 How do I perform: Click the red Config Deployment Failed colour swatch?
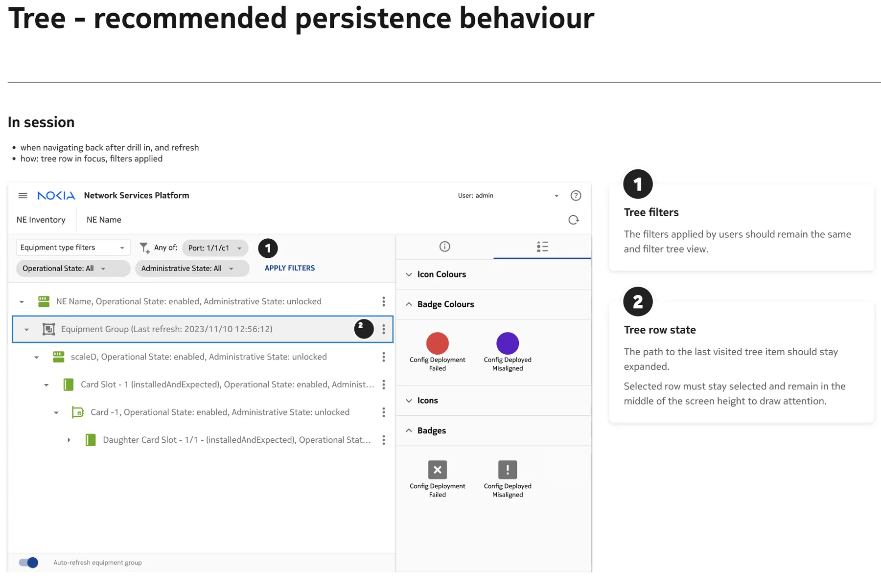tap(438, 343)
